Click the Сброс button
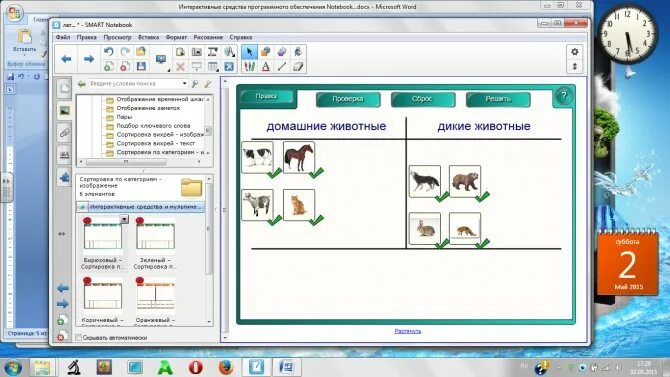 (x=423, y=99)
